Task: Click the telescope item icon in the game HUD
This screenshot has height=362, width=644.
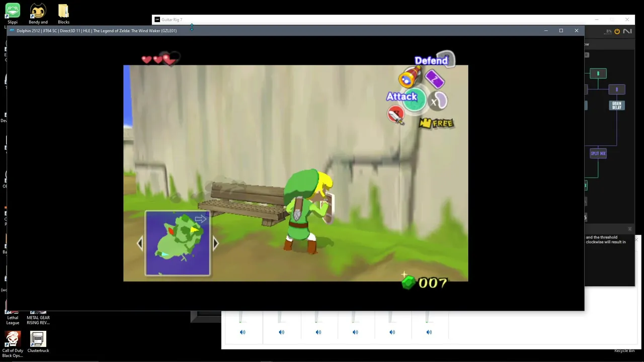Action: (409, 78)
